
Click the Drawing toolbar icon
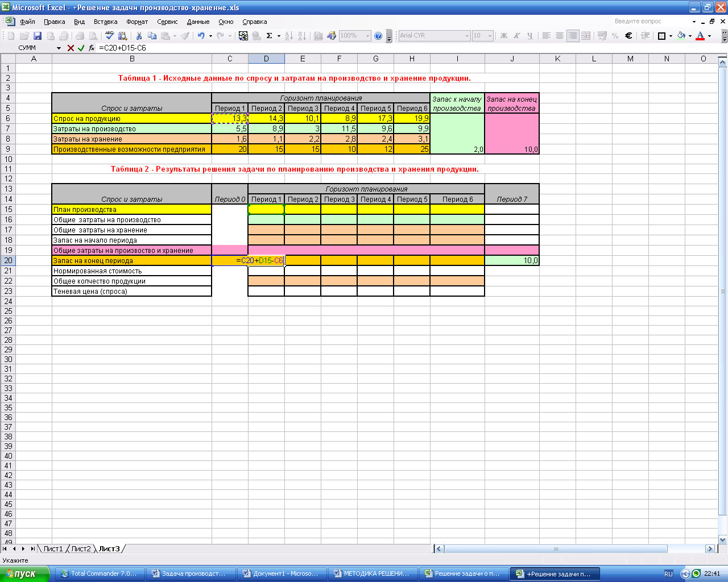click(x=332, y=36)
